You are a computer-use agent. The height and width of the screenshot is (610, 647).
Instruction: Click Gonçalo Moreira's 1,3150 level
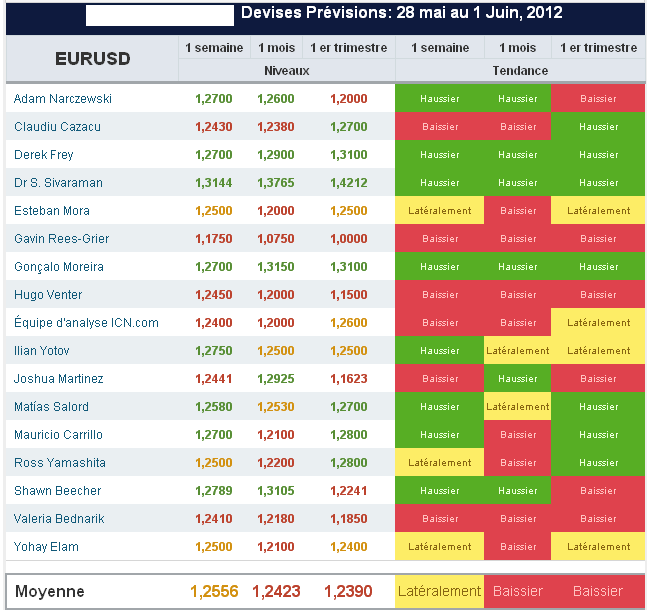click(x=276, y=267)
